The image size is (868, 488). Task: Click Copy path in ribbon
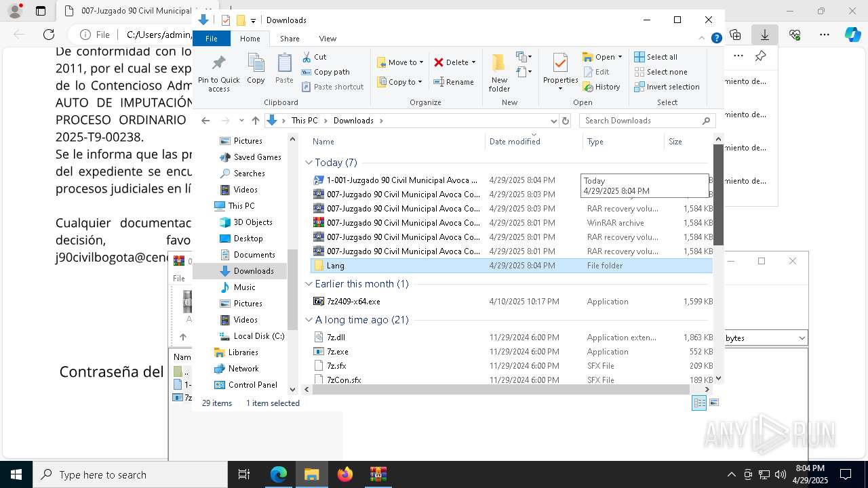[325, 72]
